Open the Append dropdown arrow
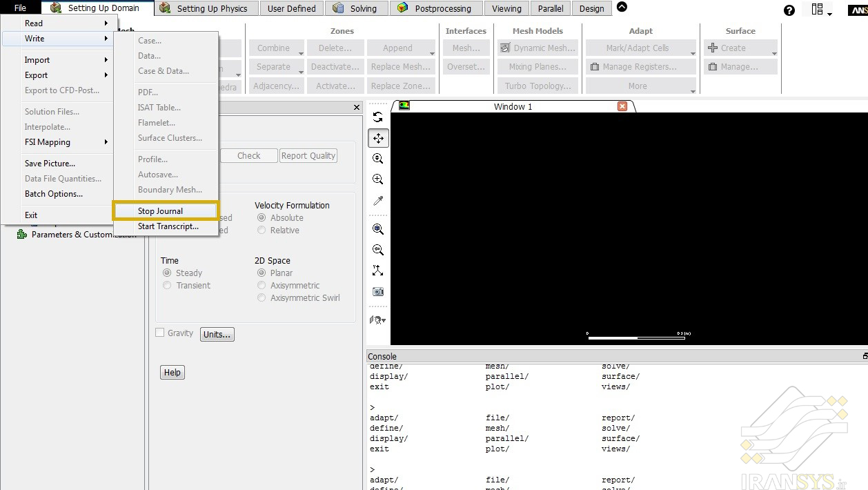This screenshot has width=868, height=490. [x=432, y=54]
